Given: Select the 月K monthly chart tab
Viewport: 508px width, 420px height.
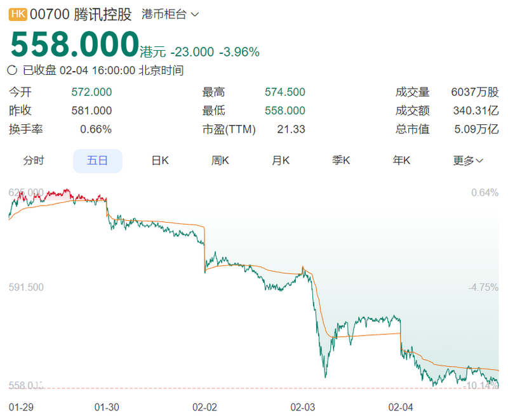Looking at the screenshot, I should [281, 161].
